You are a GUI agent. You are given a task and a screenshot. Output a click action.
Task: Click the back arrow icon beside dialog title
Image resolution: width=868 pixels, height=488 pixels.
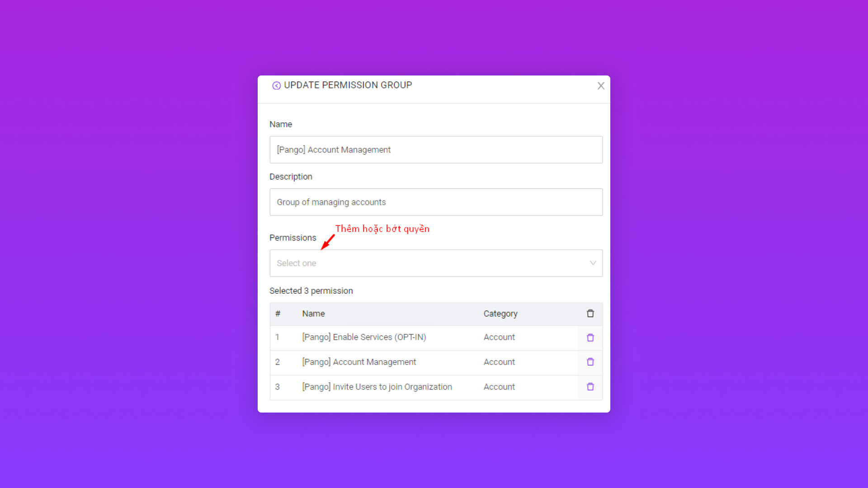tap(276, 86)
